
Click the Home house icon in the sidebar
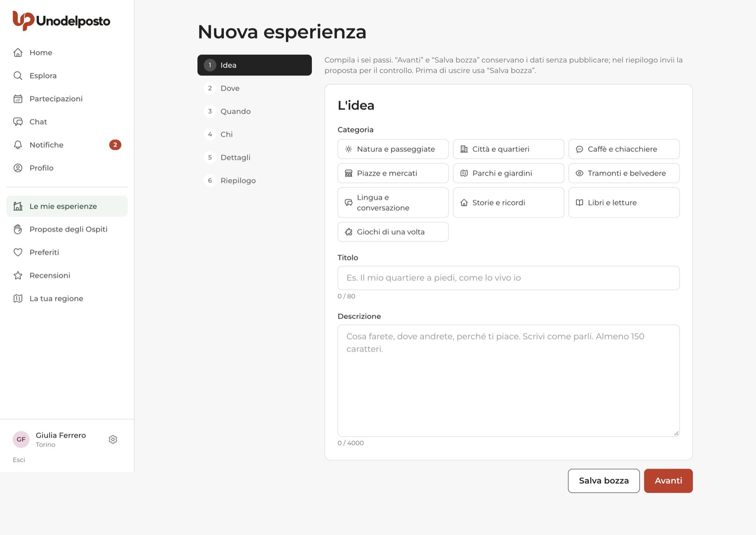(x=18, y=52)
